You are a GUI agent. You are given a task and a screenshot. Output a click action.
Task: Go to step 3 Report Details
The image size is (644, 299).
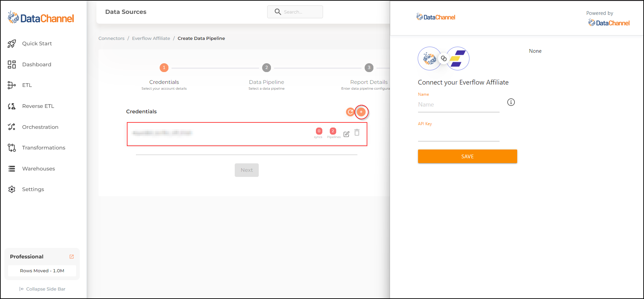tap(369, 68)
